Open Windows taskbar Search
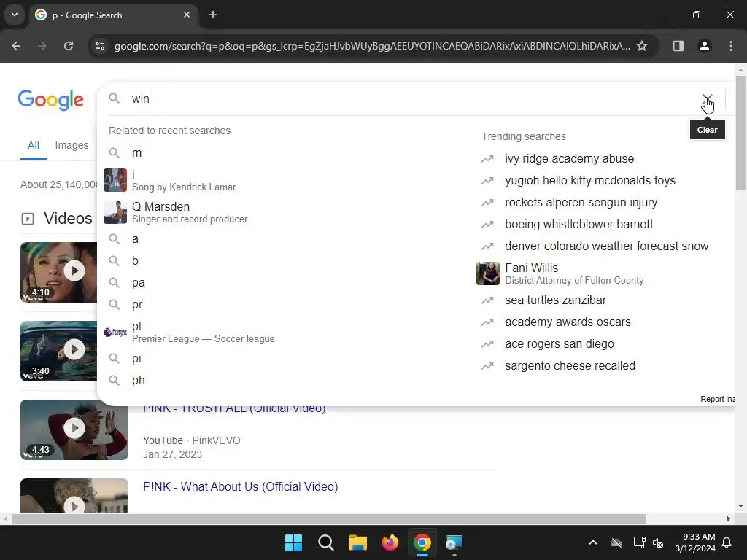Screen dimensions: 747x560 pyautogui.click(x=326, y=542)
